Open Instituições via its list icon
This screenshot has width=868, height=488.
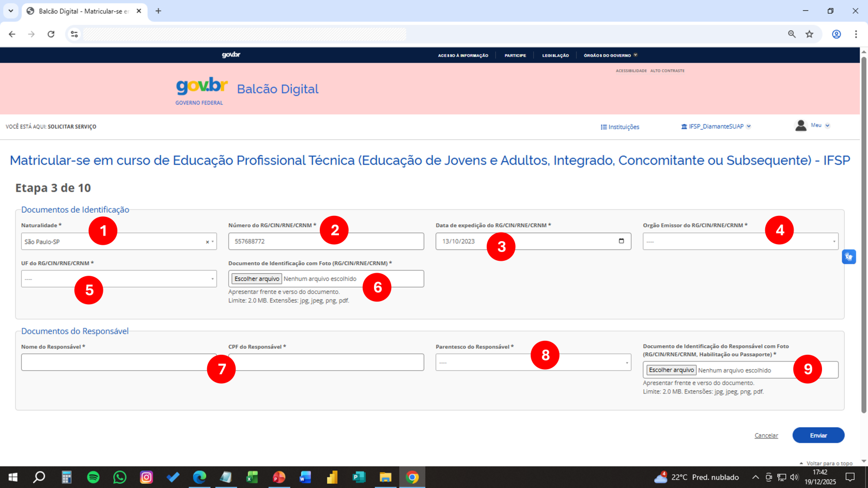tap(602, 127)
